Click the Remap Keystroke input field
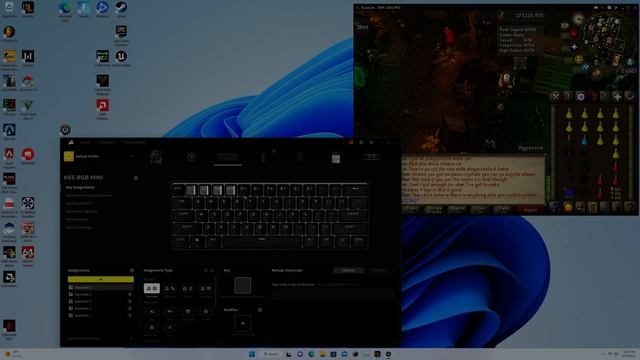Image resolution: width=640 pixels, height=360 pixels. point(333,294)
